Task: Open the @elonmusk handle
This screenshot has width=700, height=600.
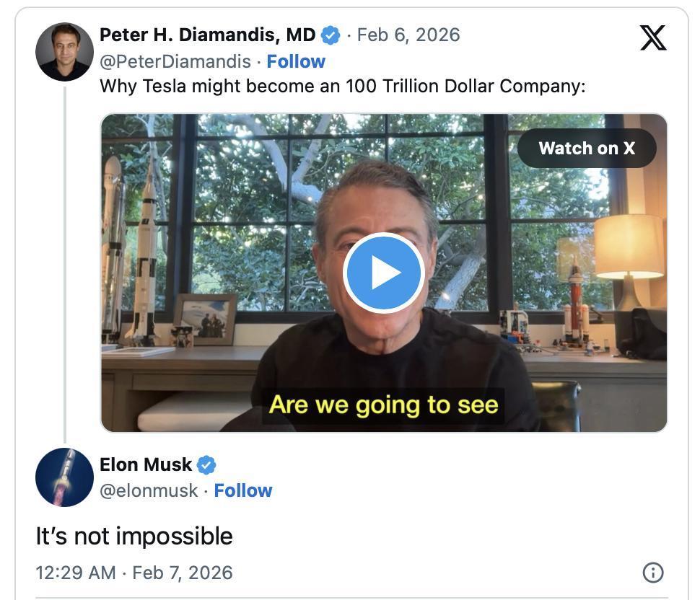Action: coord(149,490)
